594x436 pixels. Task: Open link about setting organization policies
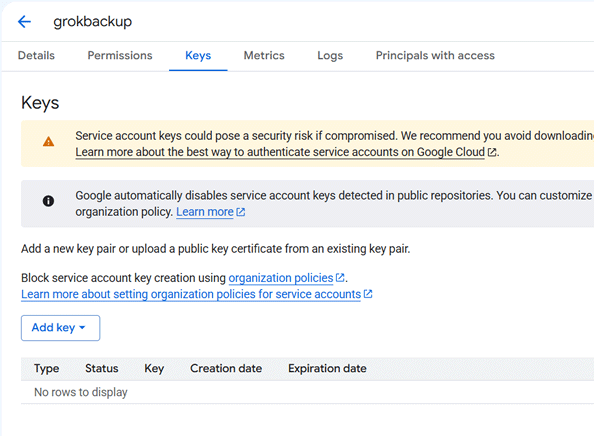point(191,294)
